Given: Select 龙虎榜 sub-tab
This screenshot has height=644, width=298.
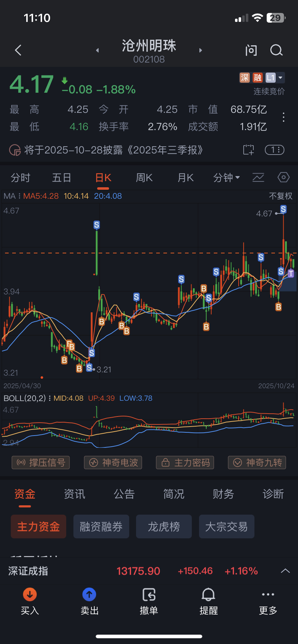Looking at the screenshot, I should [164, 526].
